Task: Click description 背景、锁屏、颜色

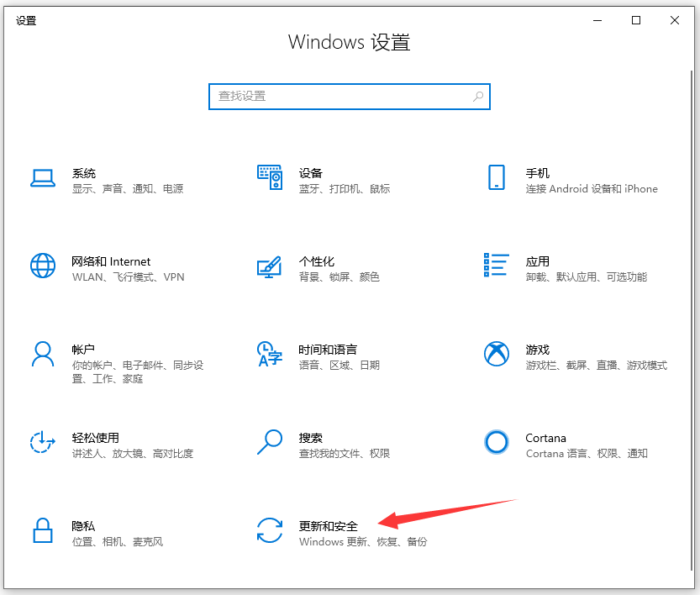Action: (339, 277)
